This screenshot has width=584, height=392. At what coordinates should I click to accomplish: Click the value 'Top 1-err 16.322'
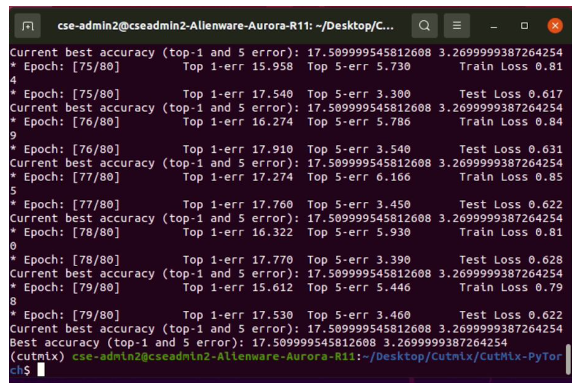238,233
